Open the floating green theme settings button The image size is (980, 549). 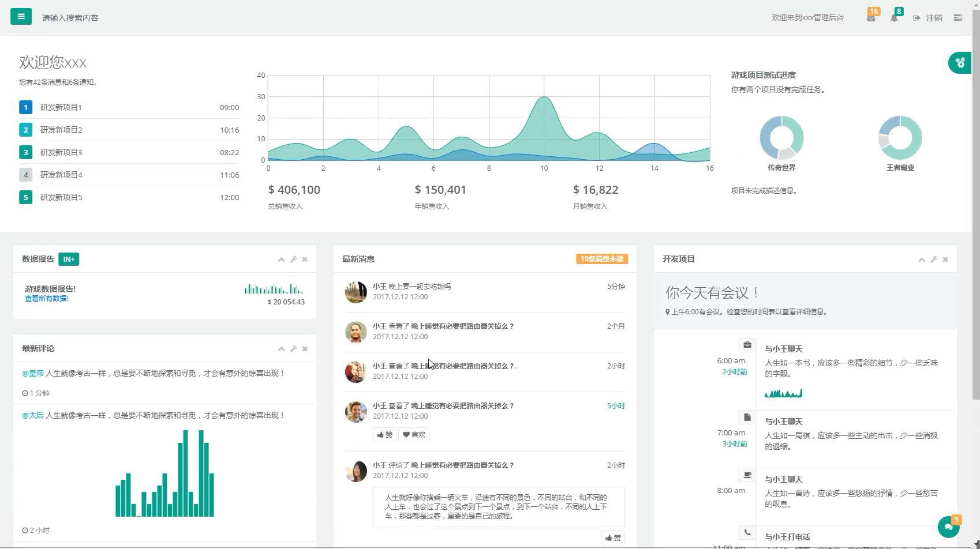click(x=960, y=63)
